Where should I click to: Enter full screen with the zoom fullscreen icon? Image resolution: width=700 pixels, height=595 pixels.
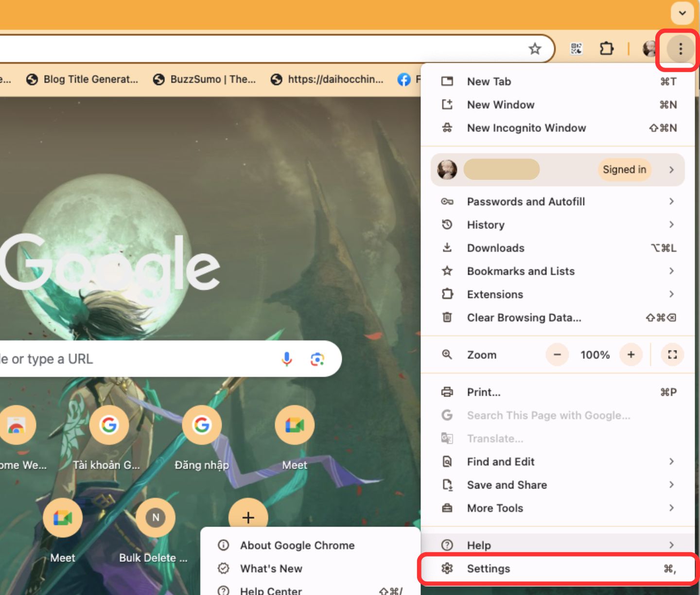pyautogui.click(x=673, y=355)
